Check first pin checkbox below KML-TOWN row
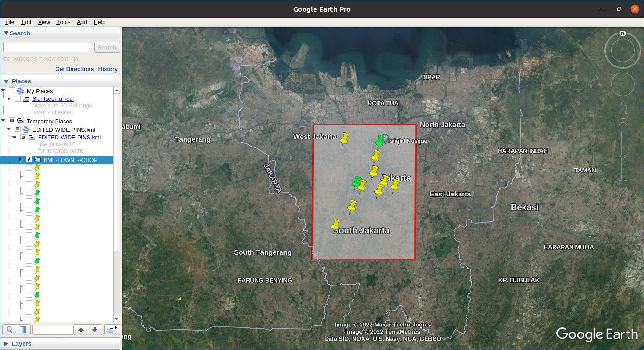Image resolution: width=644 pixels, height=350 pixels. (x=29, y=168)
